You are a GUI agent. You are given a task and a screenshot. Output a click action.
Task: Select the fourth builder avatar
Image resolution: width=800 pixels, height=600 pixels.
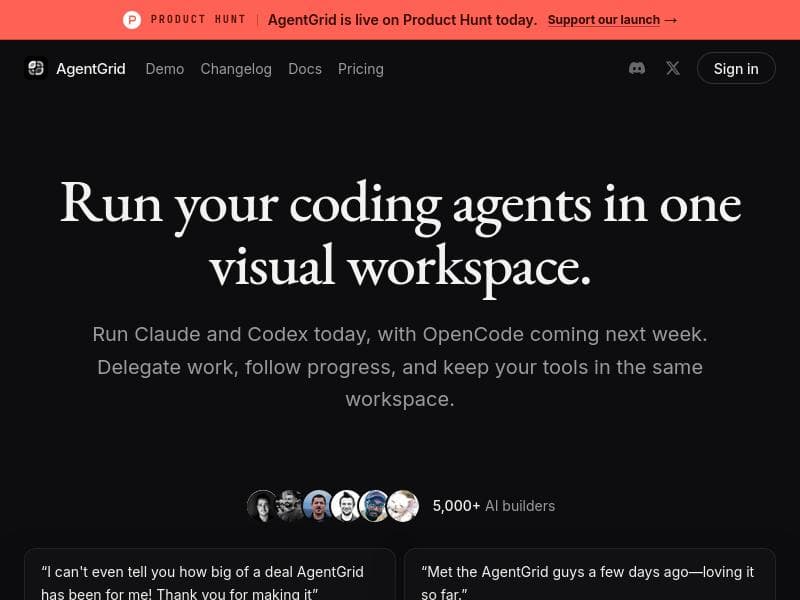(346, 506)
